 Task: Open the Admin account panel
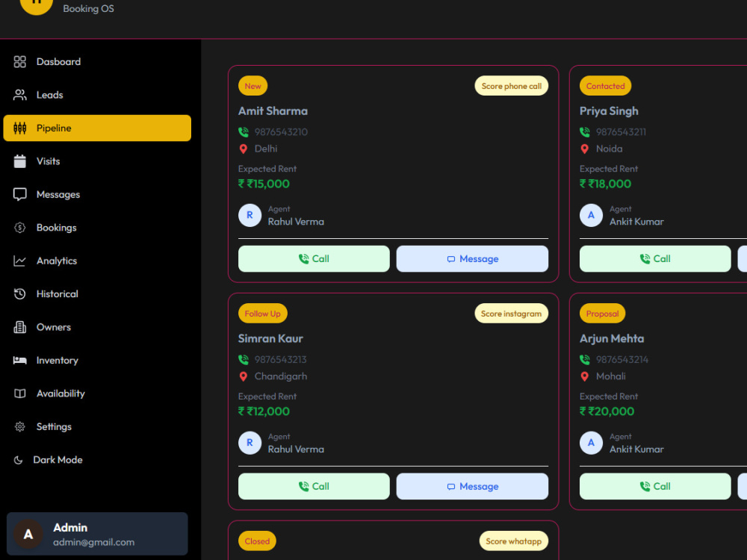click(97, 534)
